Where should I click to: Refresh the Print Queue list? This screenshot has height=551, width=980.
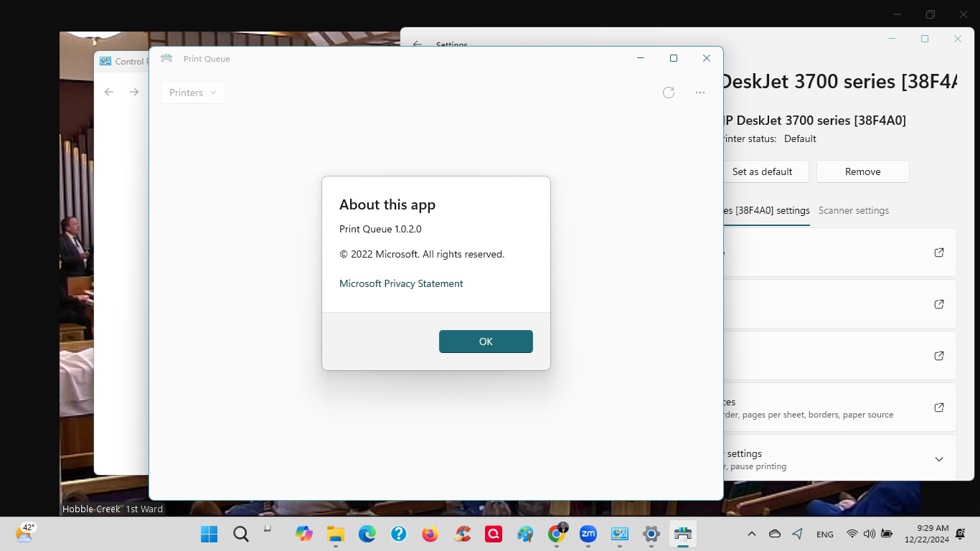(669, 93)
